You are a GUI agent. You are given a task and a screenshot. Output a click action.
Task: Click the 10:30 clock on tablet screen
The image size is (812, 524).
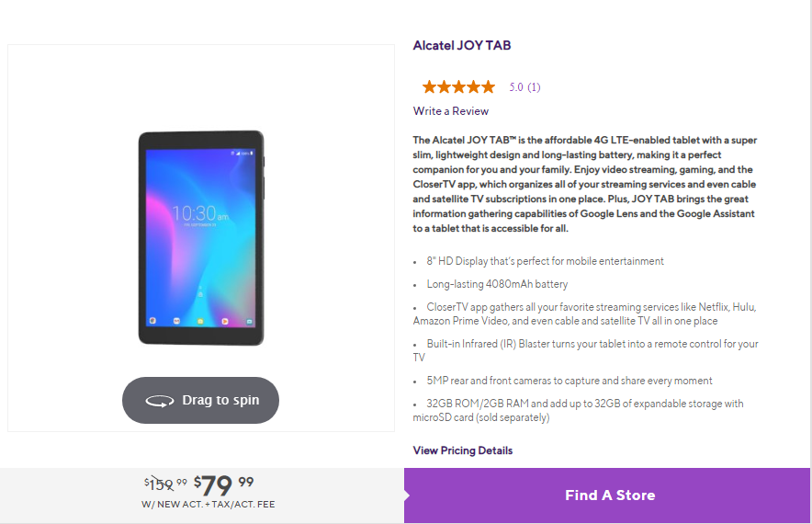[x=194, y=211]
